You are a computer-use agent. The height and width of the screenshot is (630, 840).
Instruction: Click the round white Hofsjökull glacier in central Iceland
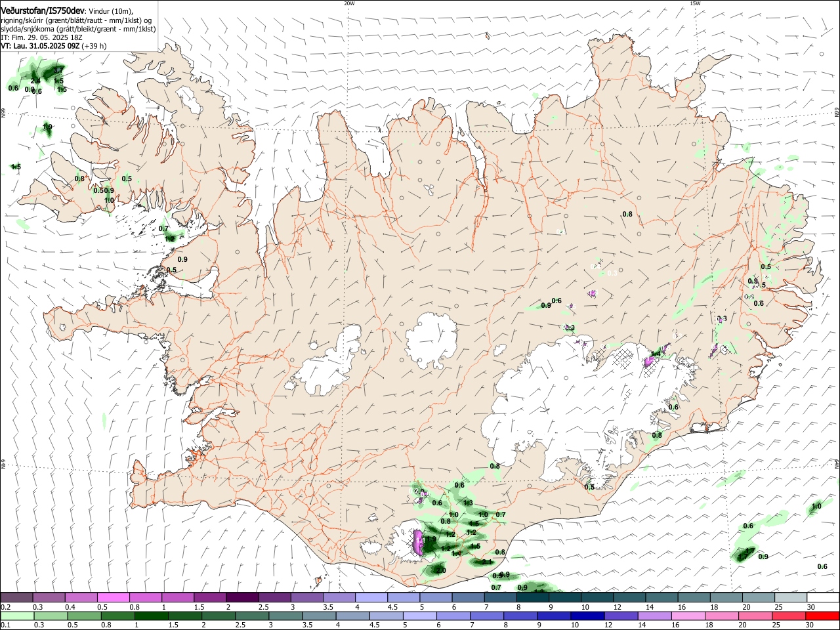coord(431,340)
